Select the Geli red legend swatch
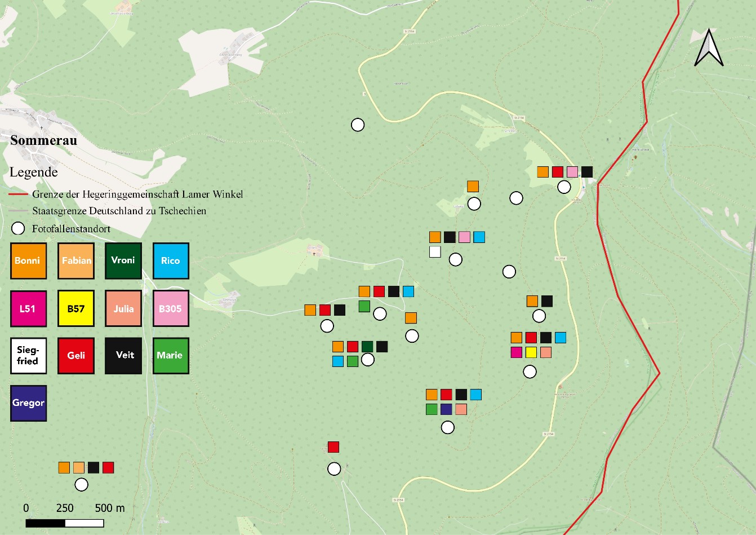This screenshot has height=535, width=756. point(76,355)
